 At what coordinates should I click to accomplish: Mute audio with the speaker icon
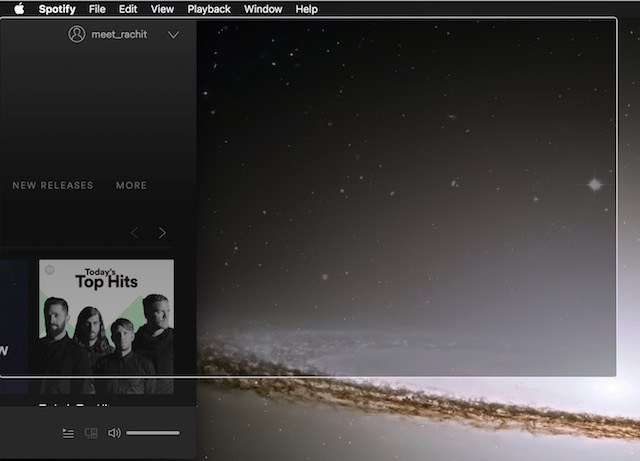point(114,433)
